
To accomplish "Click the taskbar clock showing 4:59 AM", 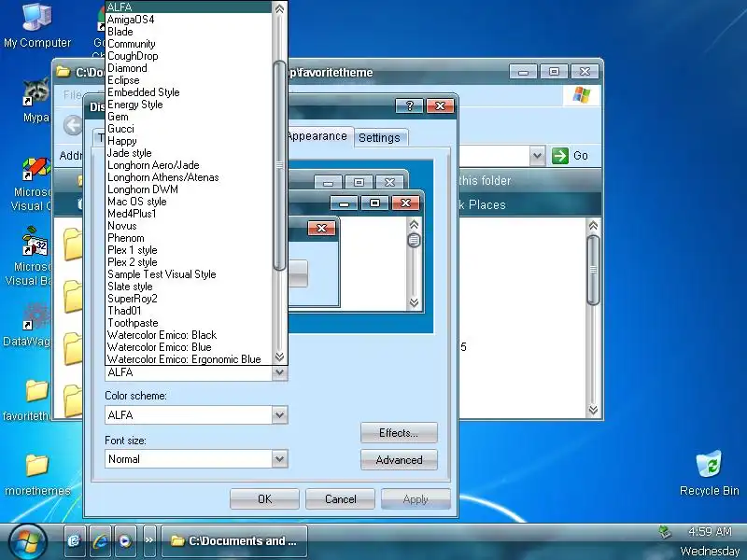I will pos(710,531).
